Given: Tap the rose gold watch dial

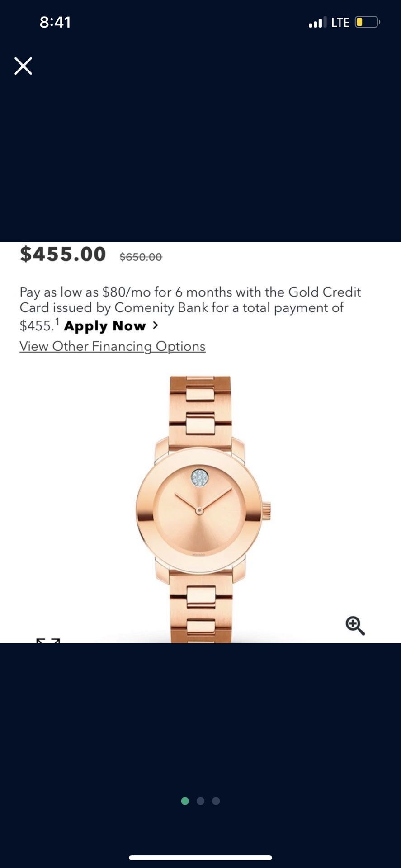Looking at the screenshot, I should (x=199, y=511).
